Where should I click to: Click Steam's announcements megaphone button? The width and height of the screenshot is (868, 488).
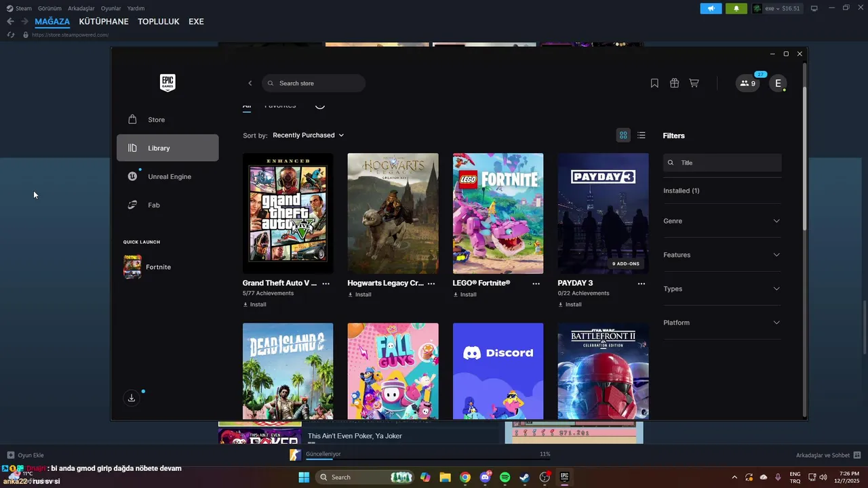711,9
